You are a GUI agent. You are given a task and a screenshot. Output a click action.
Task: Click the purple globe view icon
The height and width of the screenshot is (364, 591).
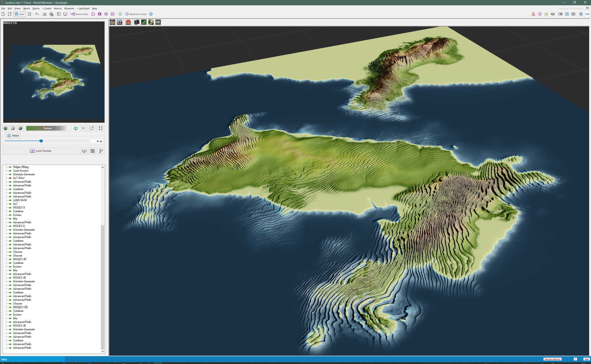click(x=100, y=14)
